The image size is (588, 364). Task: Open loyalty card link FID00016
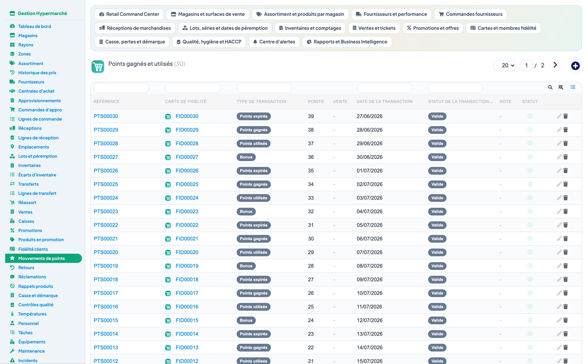[187, 307]
